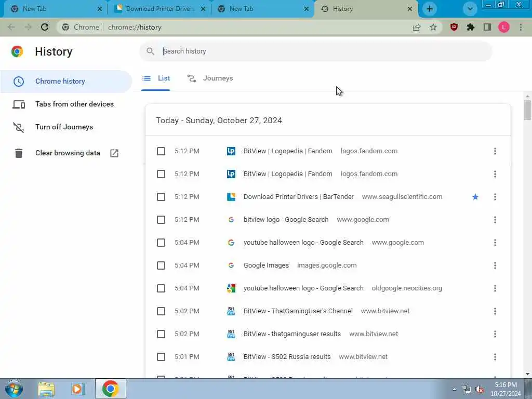The height and width of the screenshot is (399, 532).
Task: Open more actions for thatgaminguser results entry
Action: tap(495, 334)
